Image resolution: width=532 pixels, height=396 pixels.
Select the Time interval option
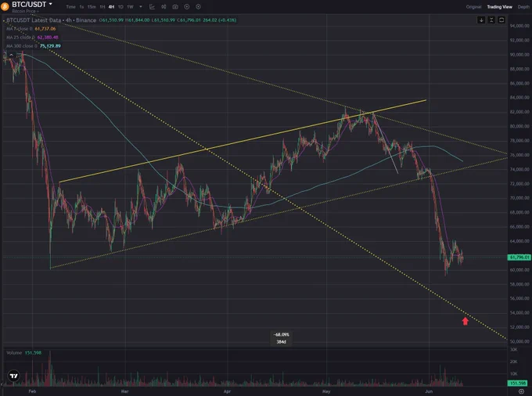70,7
